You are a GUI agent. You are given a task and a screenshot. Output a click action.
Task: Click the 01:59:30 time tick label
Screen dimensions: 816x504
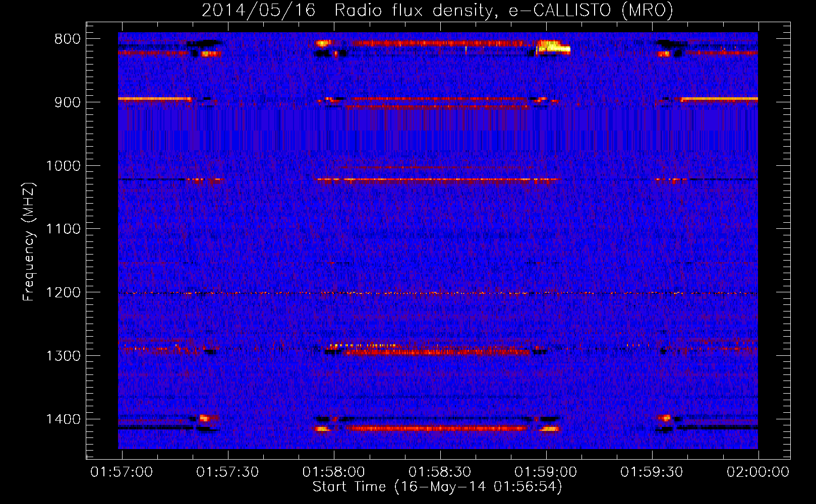point(652,472)
